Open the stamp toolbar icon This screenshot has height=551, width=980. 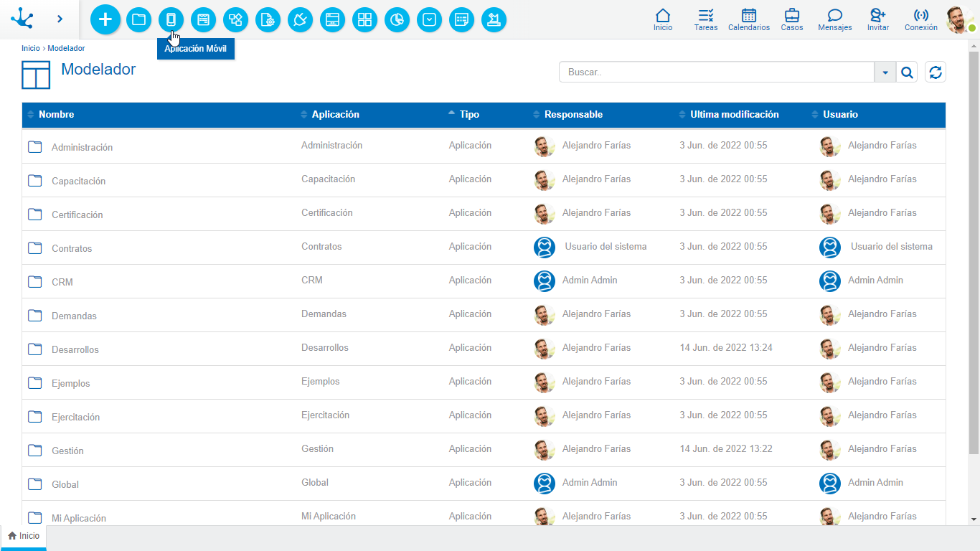pyautogui.click(x=494, y=20)
